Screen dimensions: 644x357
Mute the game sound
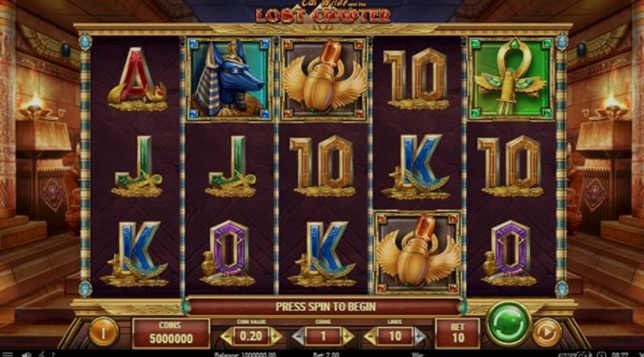(x=27, y=354)
